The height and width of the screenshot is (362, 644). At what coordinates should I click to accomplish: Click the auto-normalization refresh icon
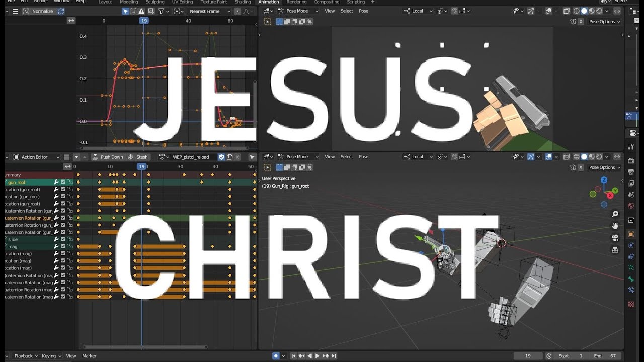click(x=61, y=11)
